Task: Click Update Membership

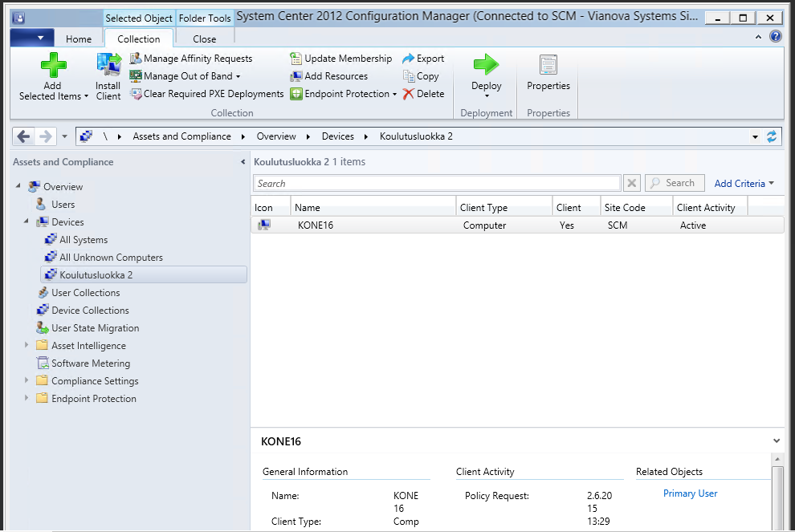Action: pyautogui.click(x=341, y=59)
